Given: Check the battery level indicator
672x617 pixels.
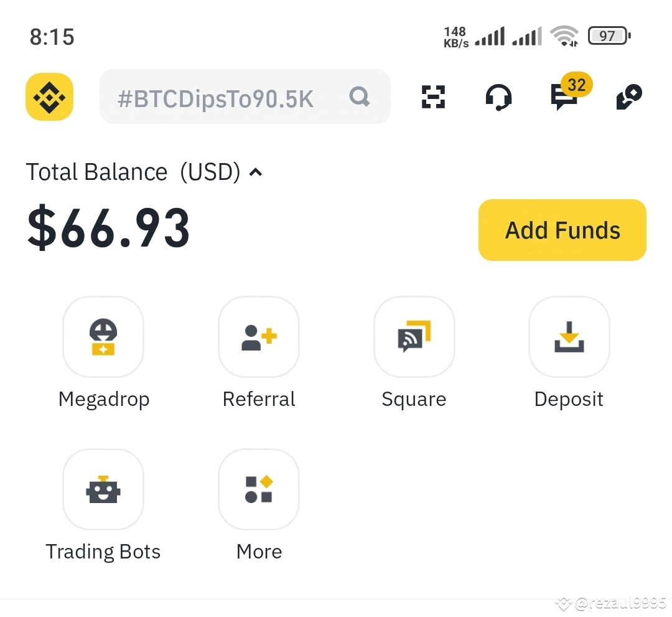Looking at the screenshot, I should point(609,35).
